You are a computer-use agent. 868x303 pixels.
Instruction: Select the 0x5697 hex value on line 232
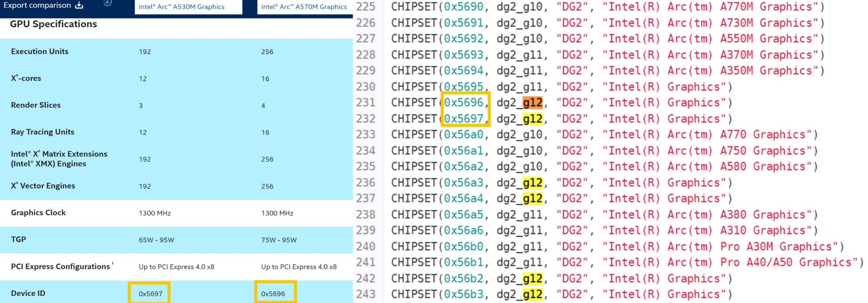pos(463,119)
